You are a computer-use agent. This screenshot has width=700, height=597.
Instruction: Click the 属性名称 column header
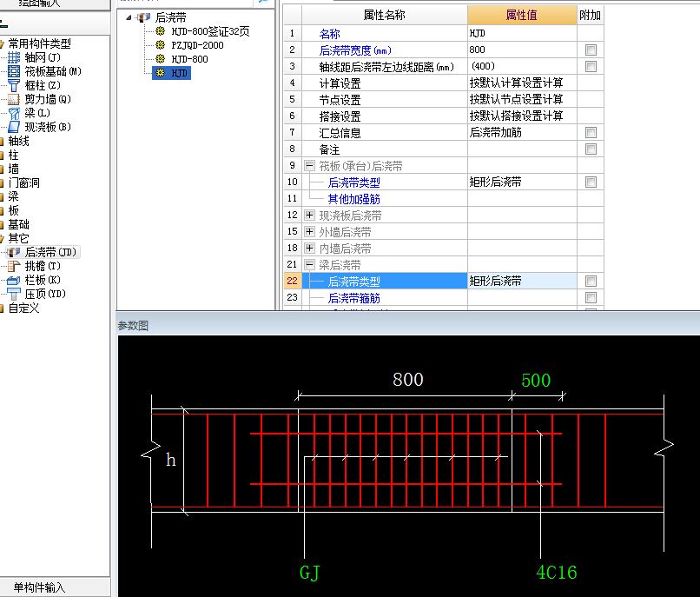pos(385,15)
